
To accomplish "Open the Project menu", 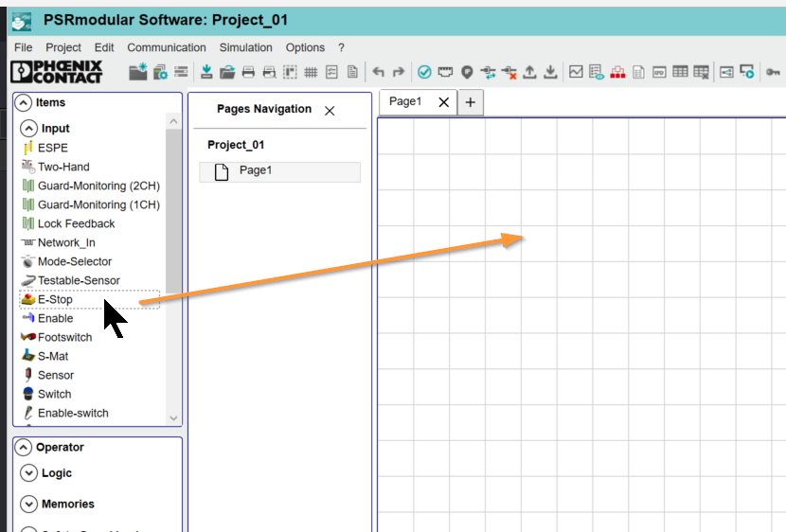I will [x=63, y=47].
